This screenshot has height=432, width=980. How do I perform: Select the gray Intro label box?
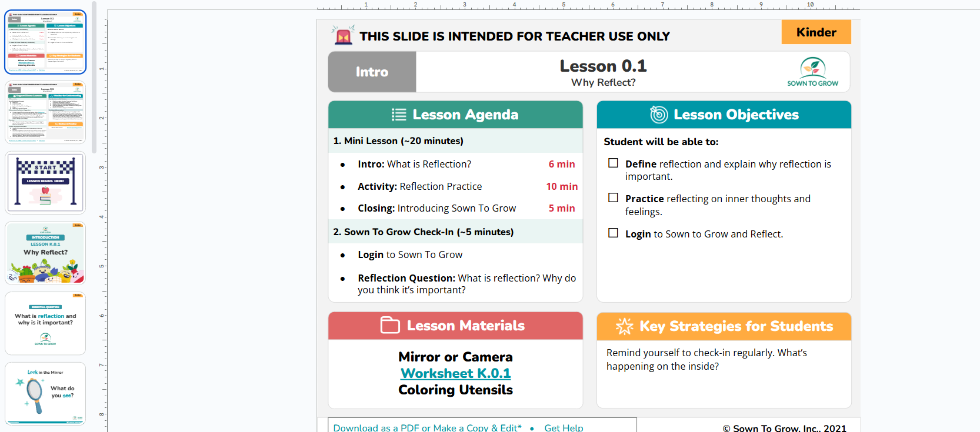click(372, 72)
